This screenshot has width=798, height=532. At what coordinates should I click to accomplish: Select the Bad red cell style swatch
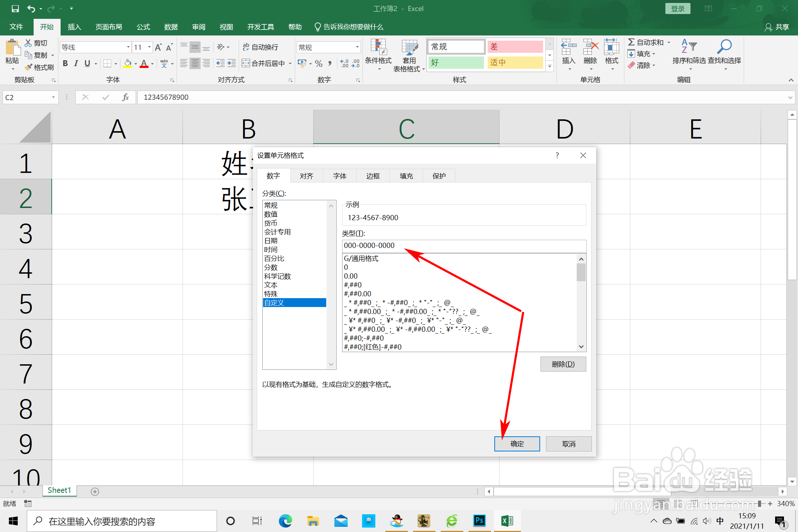click(x=515, y=47)
